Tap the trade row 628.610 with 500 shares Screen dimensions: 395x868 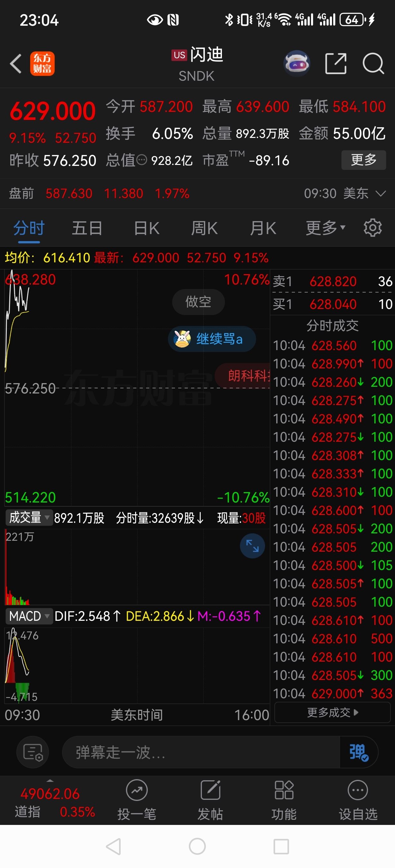point(332,638)
